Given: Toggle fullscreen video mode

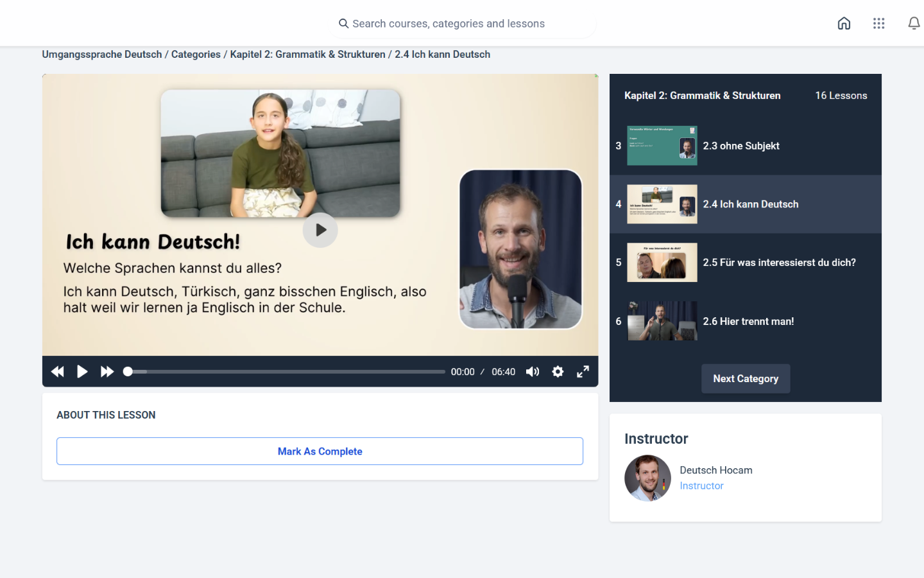Looking at the screenshot, I should pyautogui.click(x=583, y=372).
